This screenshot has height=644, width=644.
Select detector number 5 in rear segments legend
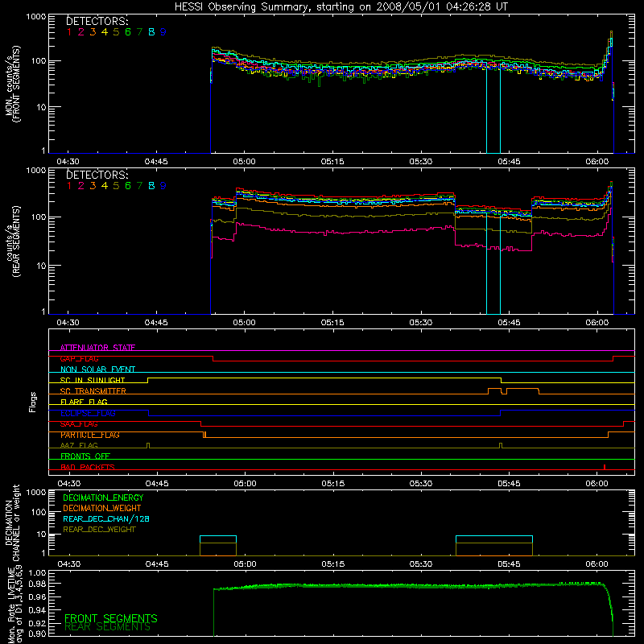(x=116, y=186)
